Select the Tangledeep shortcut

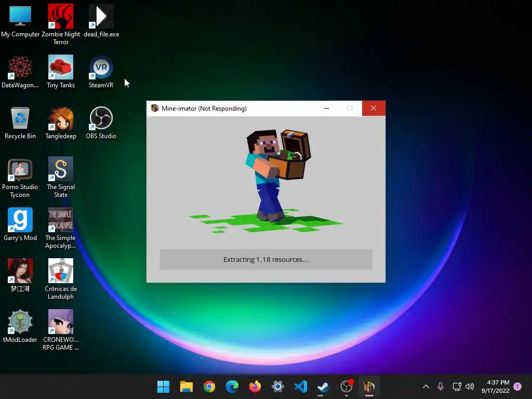coord(61,123)
